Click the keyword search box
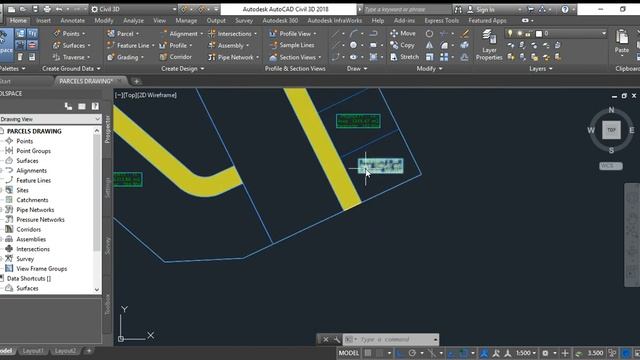 [x=407, y=9]
